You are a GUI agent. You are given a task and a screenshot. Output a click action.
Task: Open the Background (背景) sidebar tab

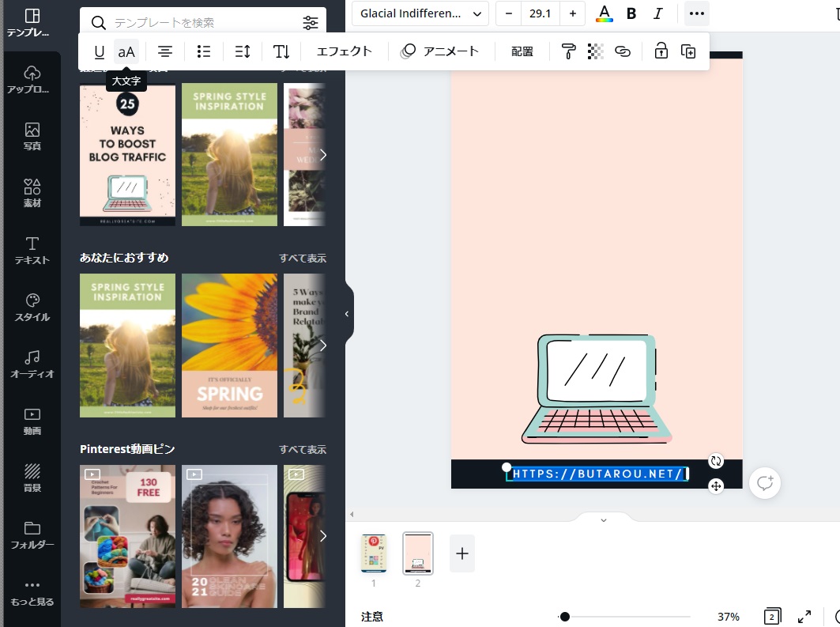pos(31,478)
